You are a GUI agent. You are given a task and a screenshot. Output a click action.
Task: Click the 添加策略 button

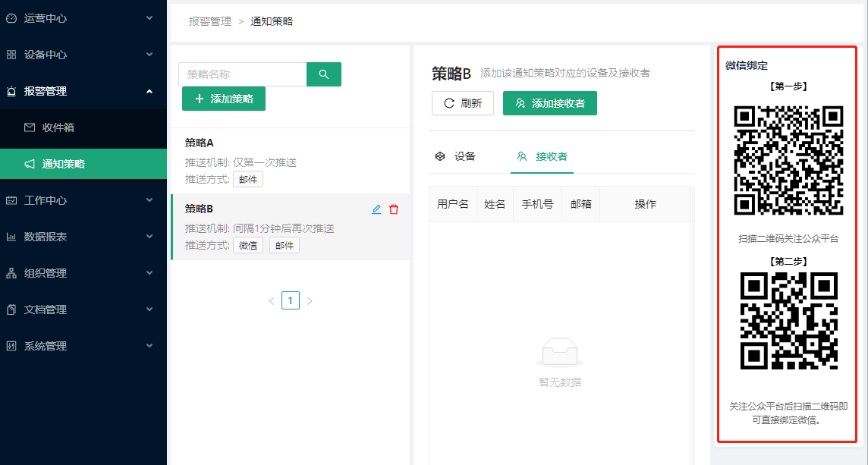tap(224, 99)
